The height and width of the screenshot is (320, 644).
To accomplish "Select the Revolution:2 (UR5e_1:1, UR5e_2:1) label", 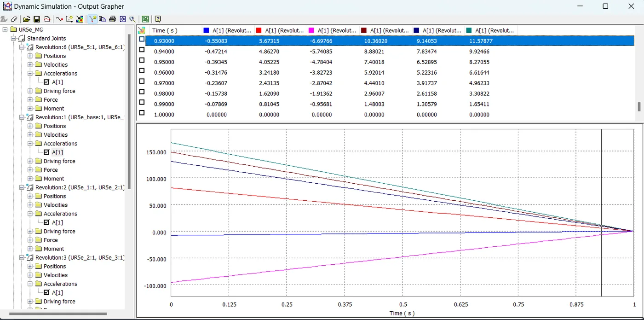I will pyautogui.click(x=80, y=187).
